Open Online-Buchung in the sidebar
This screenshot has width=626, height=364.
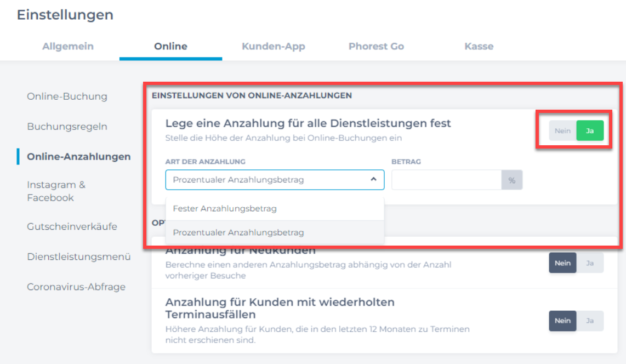click(67, 96)
